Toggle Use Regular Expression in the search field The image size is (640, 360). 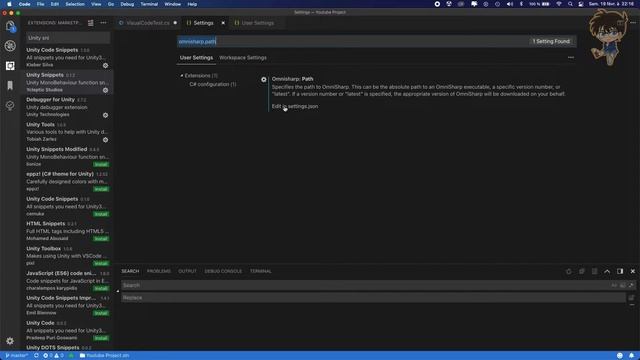pyautogui.click(x=631, y=285)
